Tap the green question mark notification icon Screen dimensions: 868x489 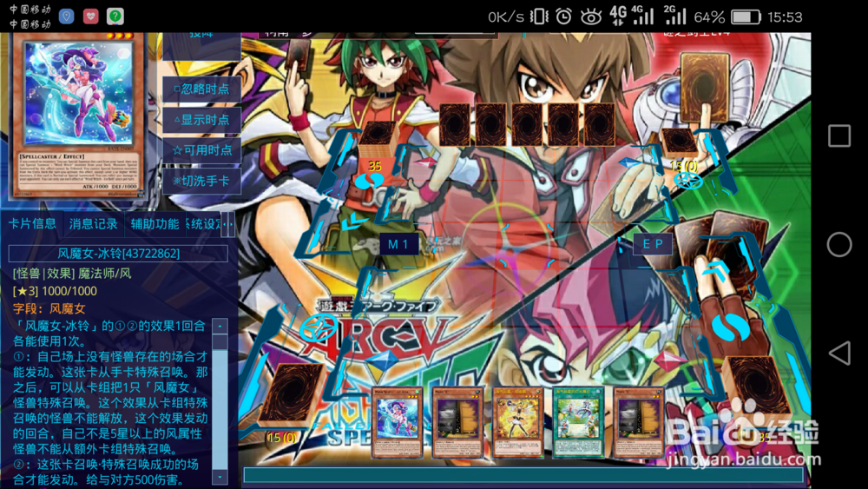tap(115, 16)
